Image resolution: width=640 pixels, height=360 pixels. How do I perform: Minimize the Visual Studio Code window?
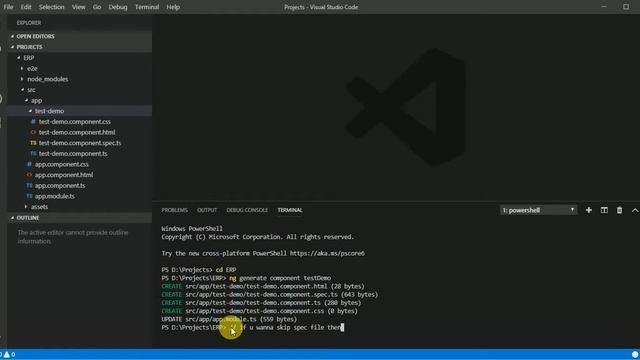coord(604,7)
